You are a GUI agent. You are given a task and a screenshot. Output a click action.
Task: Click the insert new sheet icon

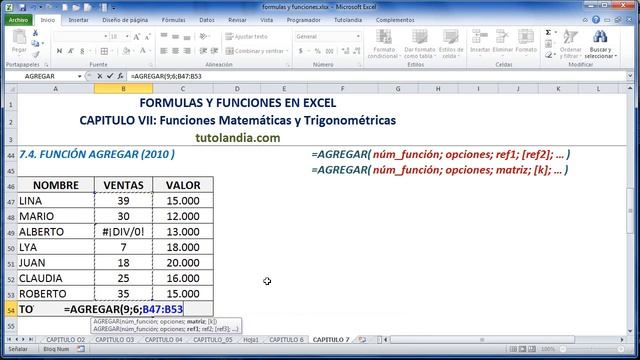tap(362, 340)
